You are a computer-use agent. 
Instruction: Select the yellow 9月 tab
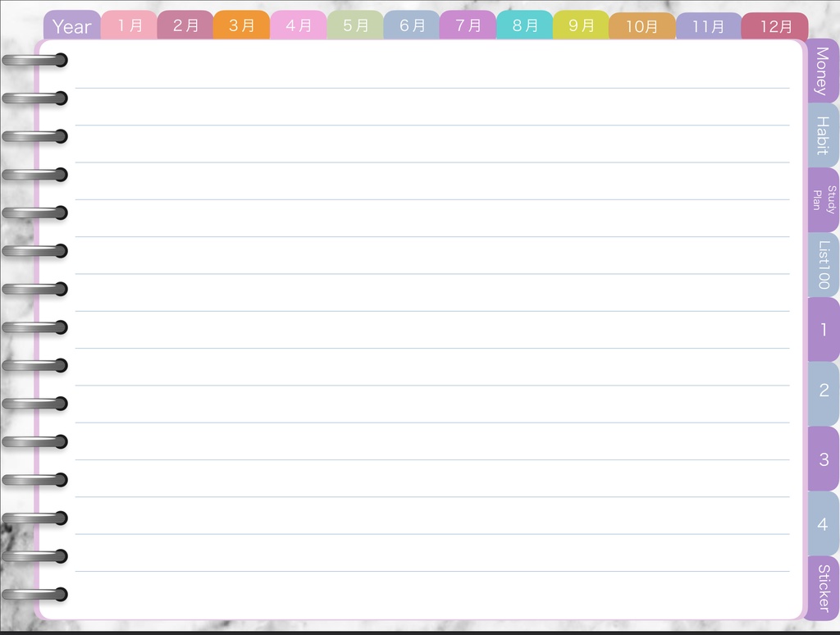tap(581, 25)
